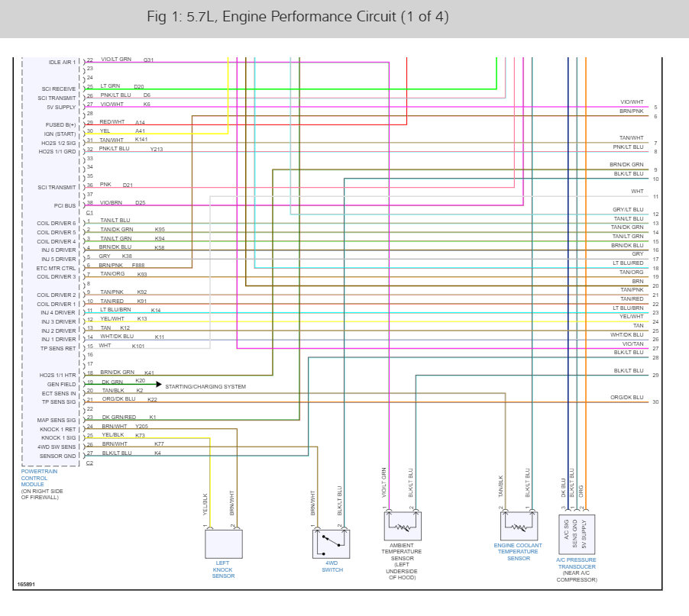The width and height of the screenshot is (689, 616).
Task: Open the Engine Coolant Temperature Sensor link
Action: pos(518,552)
